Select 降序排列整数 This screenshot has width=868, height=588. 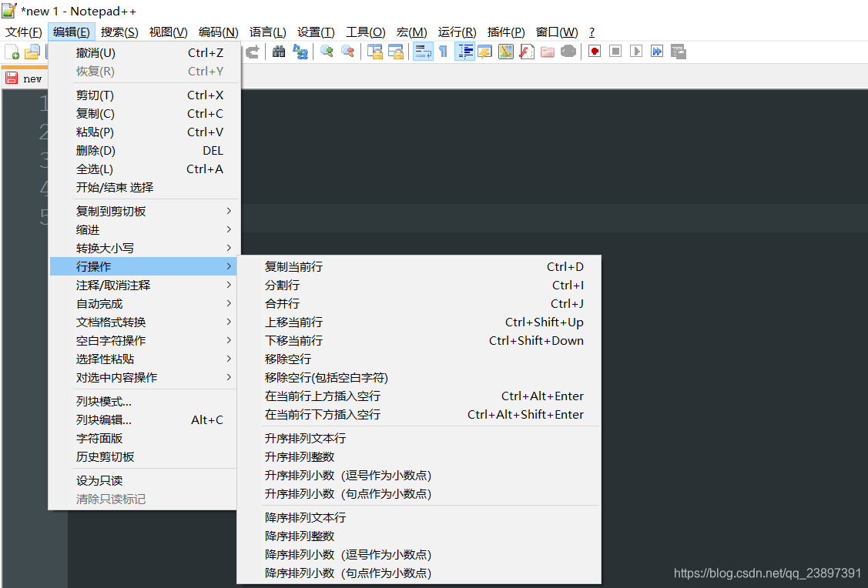pos(419,536)
